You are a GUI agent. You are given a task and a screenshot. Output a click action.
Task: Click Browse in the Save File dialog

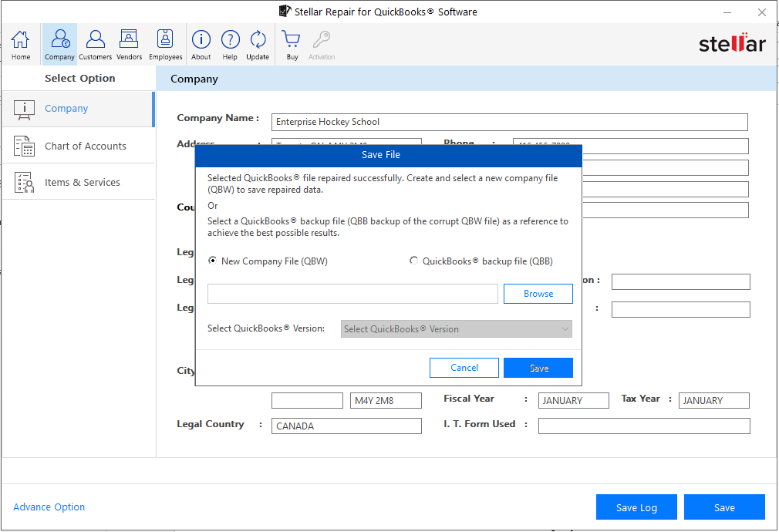[x=538, y=294]
